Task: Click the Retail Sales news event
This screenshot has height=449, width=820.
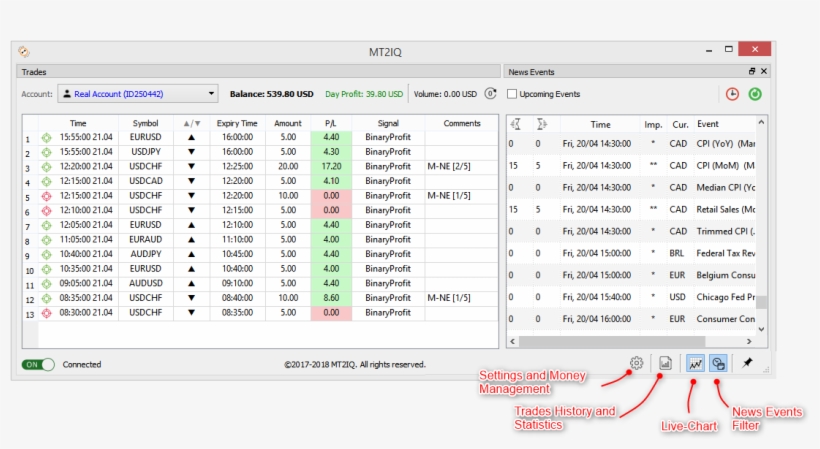Action: tap(725, 209)
